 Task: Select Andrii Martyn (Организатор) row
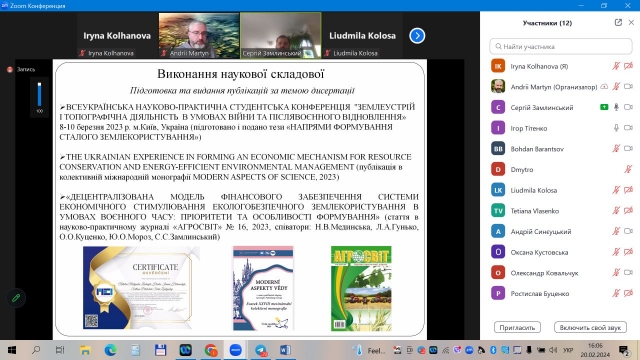[x=561, y=87]
